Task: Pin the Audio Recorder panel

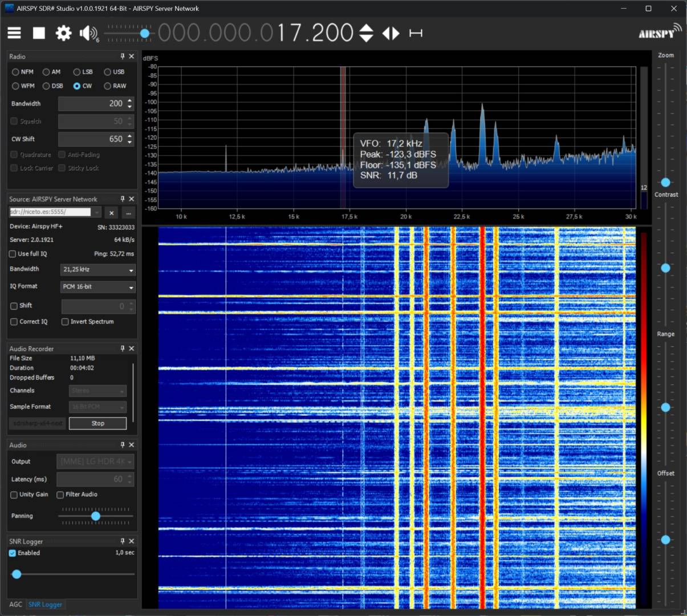Action: (x=123, y=348)
